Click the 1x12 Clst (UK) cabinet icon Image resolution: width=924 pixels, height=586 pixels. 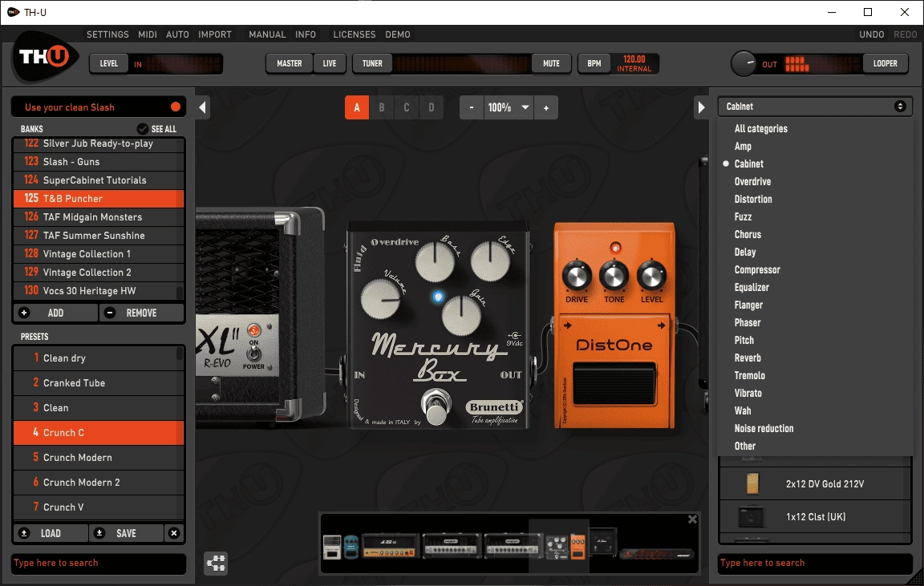(752, 516)
